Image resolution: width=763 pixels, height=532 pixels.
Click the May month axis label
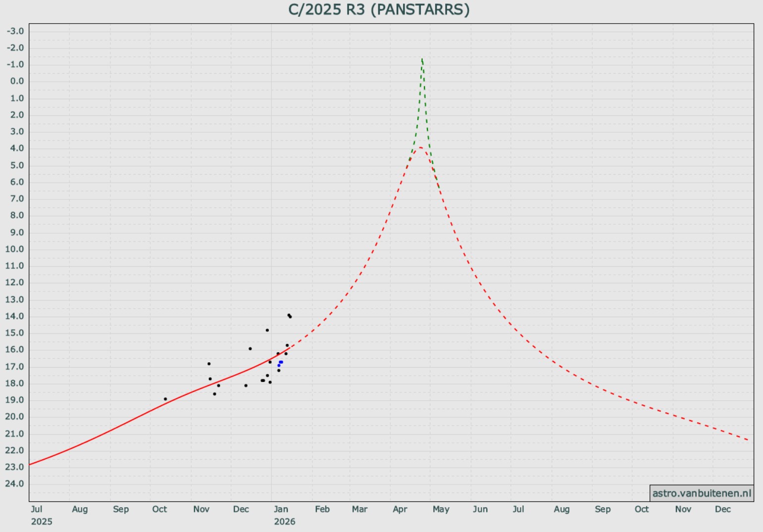pyautogui.click(x=441, y=509)
